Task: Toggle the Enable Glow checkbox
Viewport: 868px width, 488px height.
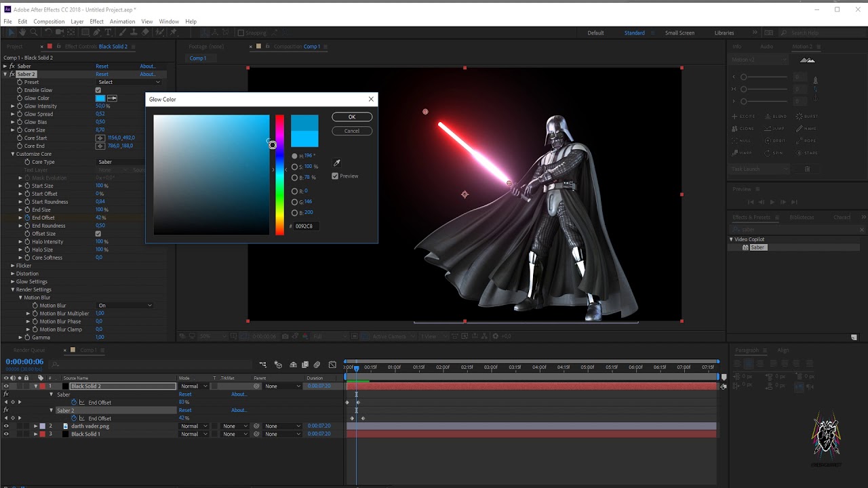Action: 98,90
